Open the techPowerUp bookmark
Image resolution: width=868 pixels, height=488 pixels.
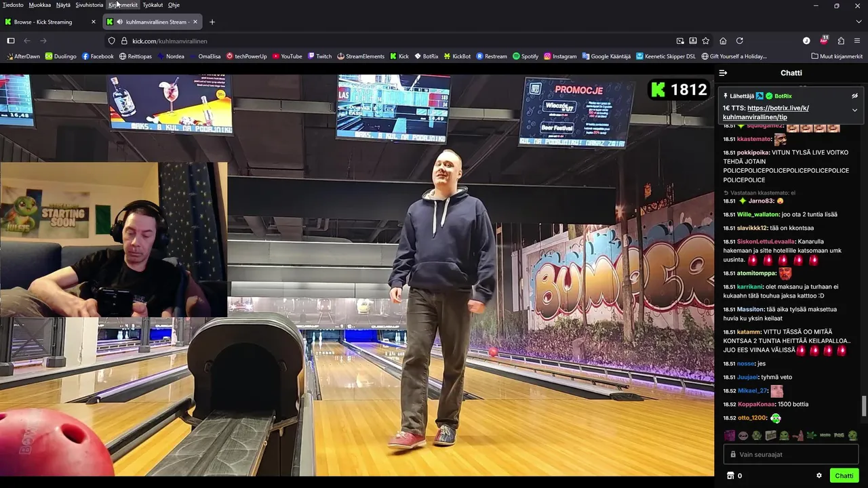(x=247, y=56)
